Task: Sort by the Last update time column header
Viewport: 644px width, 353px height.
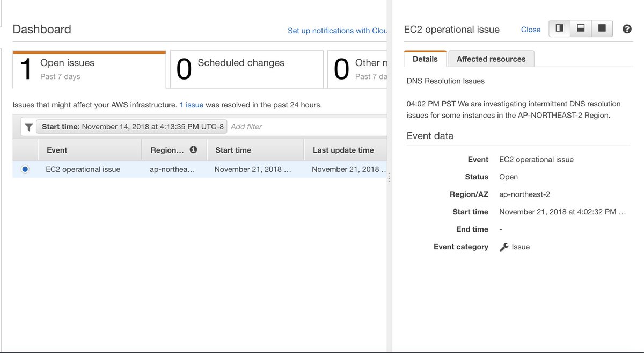Action: (x=345, y=150)
